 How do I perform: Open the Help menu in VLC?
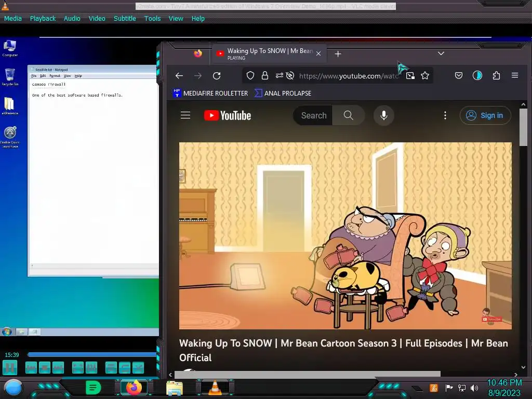click(x=198, y=18)
